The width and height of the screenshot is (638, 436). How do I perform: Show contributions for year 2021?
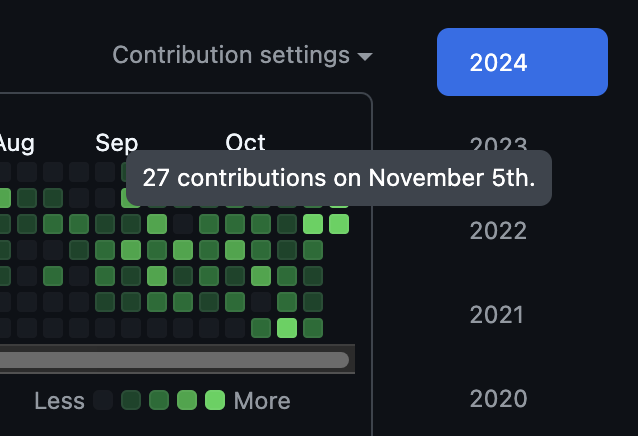496,315
